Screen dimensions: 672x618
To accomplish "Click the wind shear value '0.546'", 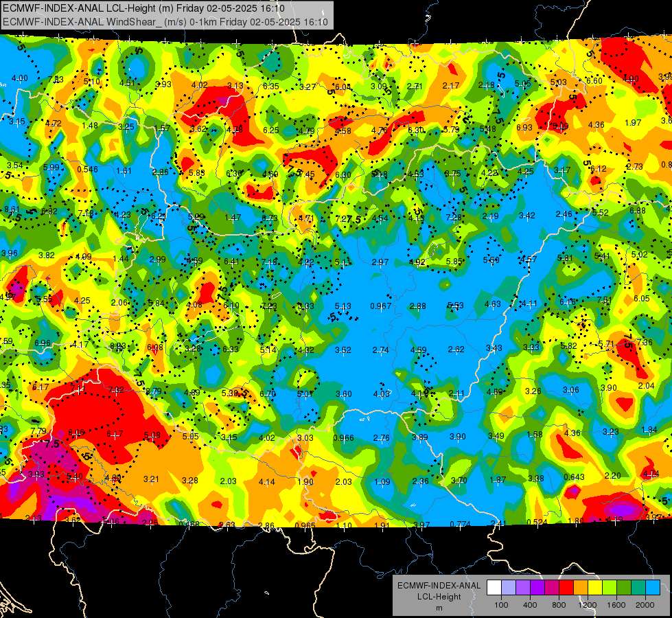I will [x=87, y=170].
